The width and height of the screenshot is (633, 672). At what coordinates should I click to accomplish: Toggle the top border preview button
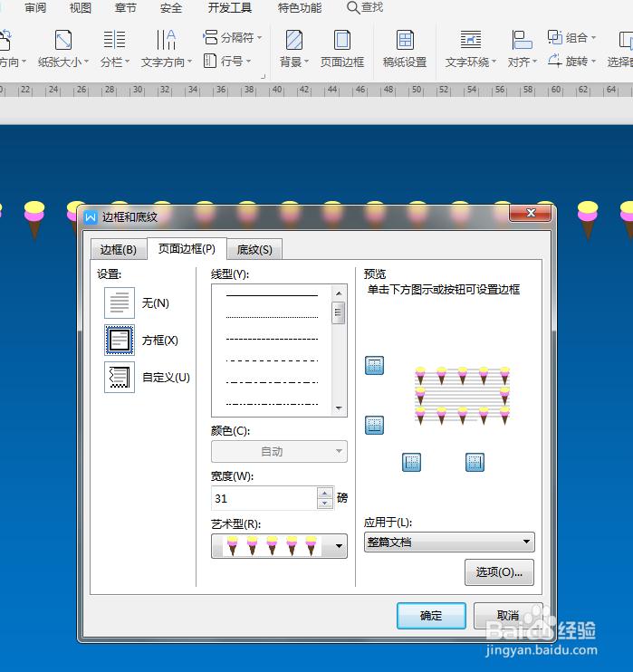374,366
